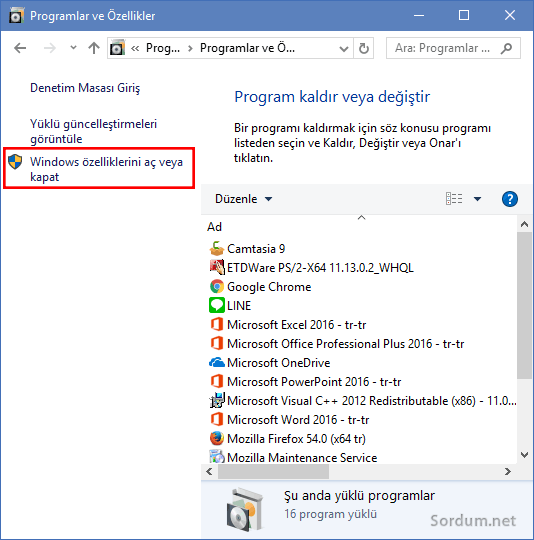
Task: Change view with the view icon
Action: click(x=454, y=199)
